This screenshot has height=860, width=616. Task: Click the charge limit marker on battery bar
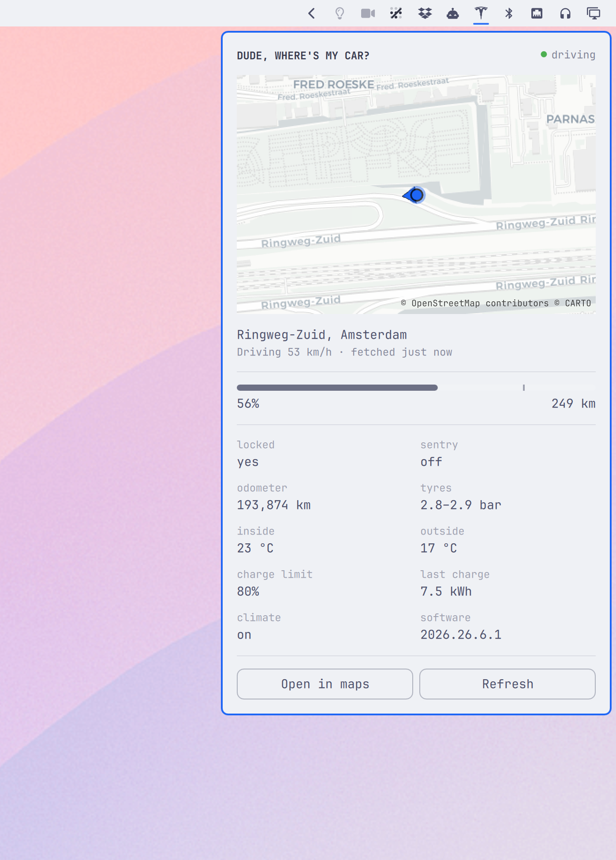coord(524,388)
